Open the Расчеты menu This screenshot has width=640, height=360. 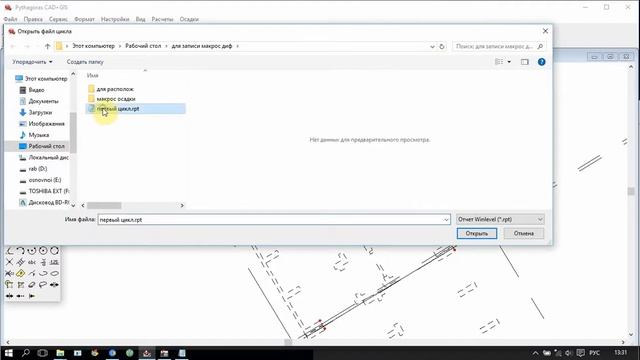[x=162, y=19]
